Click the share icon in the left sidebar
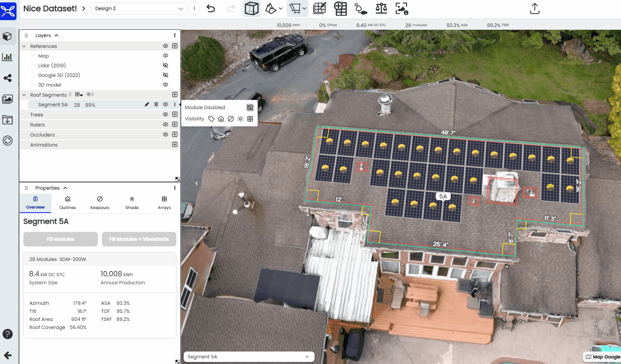Image resolution: width=621 pixels, height=364 pixels. (x=8, y=78)
